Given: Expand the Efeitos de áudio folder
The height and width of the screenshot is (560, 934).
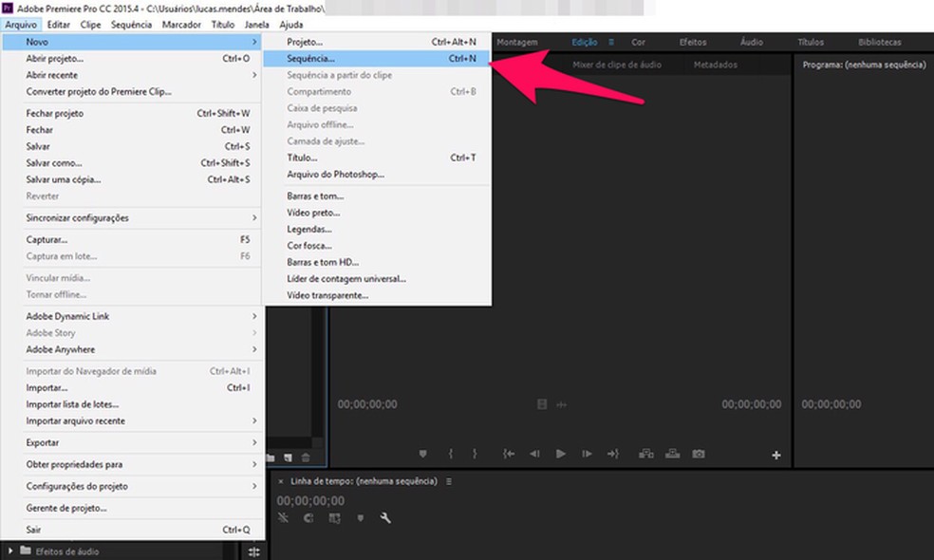Looking at the screenshot, I should pyautogui.click(x=10, y=551).
